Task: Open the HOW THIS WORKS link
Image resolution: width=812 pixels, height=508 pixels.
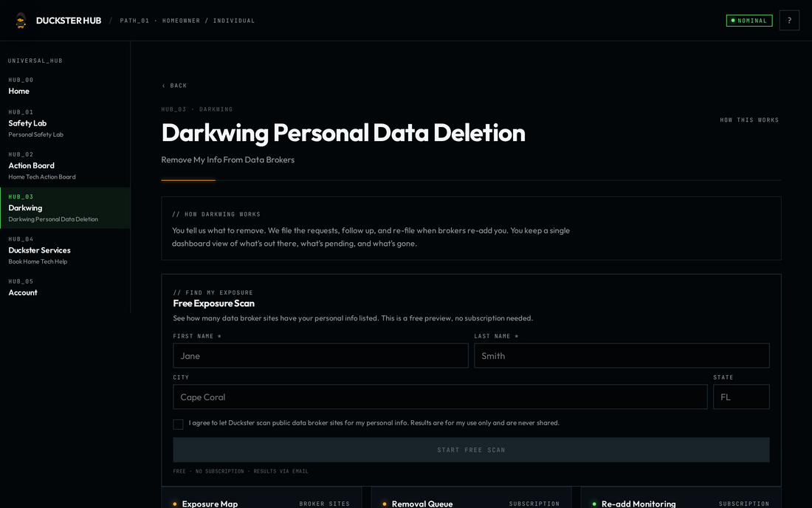Action: [x=749, y=120]
